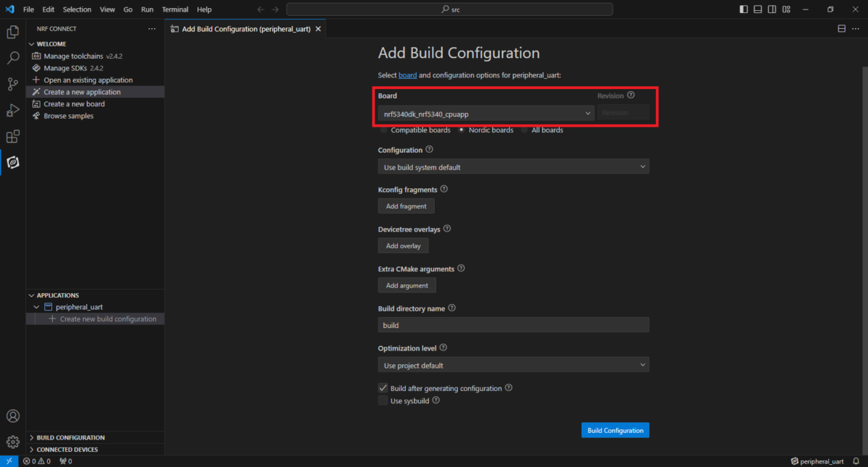Open the File menu
The width and height of the screenshot is (868, 467).
tap(29, 9)
